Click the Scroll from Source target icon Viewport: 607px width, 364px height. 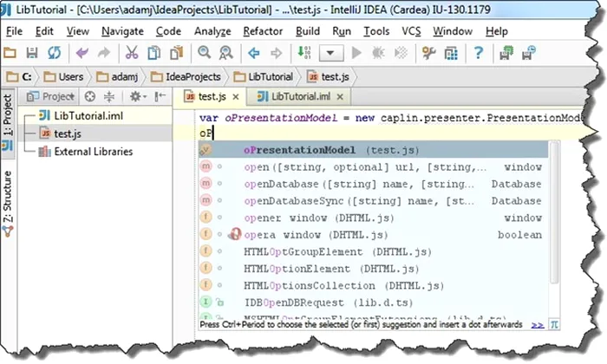tap(90, 96)
